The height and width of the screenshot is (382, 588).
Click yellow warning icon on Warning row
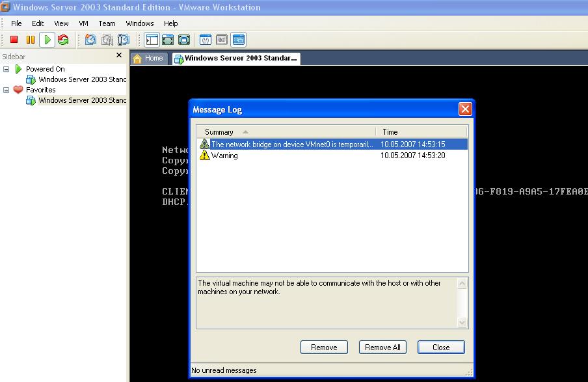[x=204, y=155]
